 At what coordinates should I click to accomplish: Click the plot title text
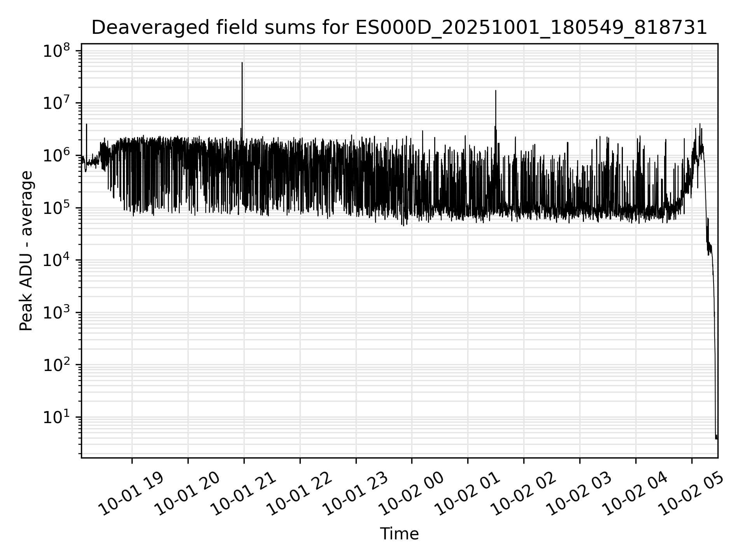coord(399,28)
